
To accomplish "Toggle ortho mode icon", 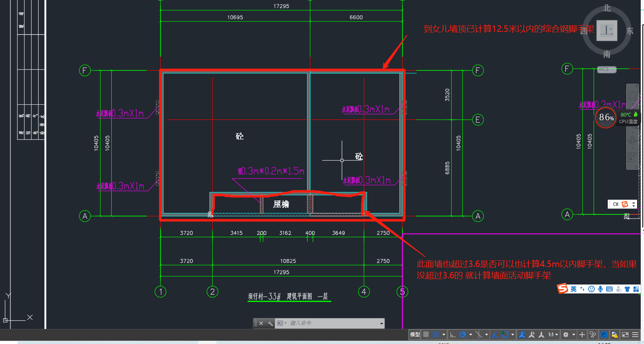I will (x=453, y=335).
